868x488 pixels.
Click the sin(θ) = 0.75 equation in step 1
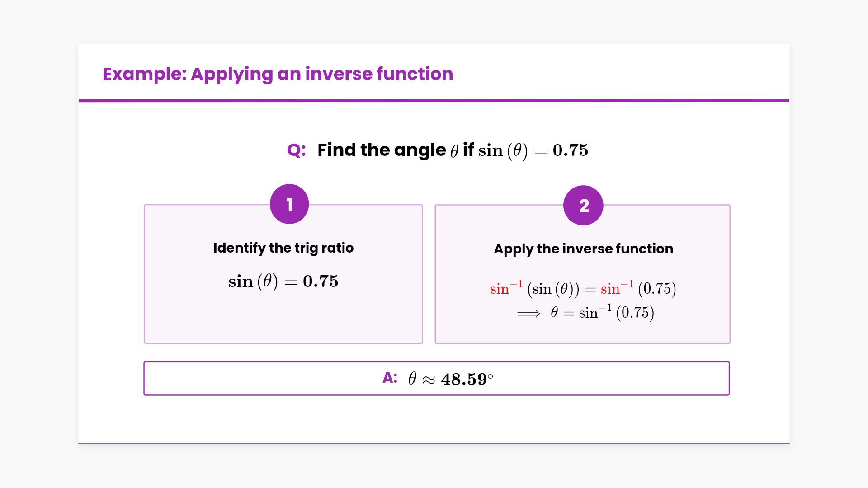(283, 282)
